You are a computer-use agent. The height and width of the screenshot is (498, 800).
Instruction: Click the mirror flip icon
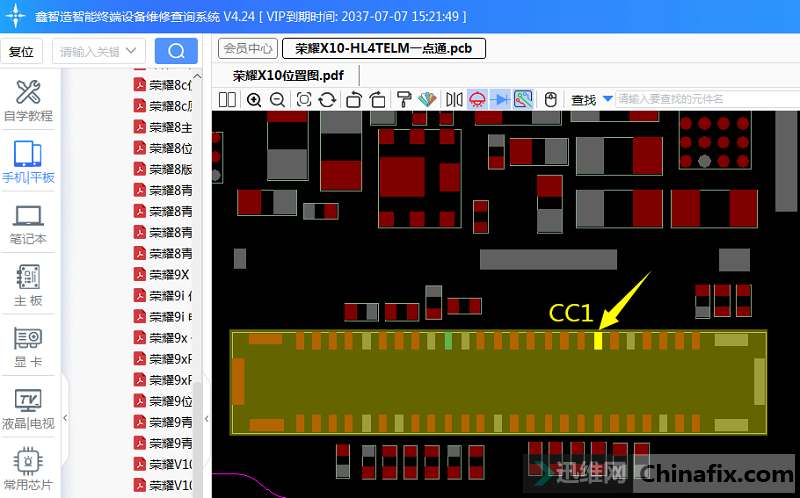[x=454, y=99]
